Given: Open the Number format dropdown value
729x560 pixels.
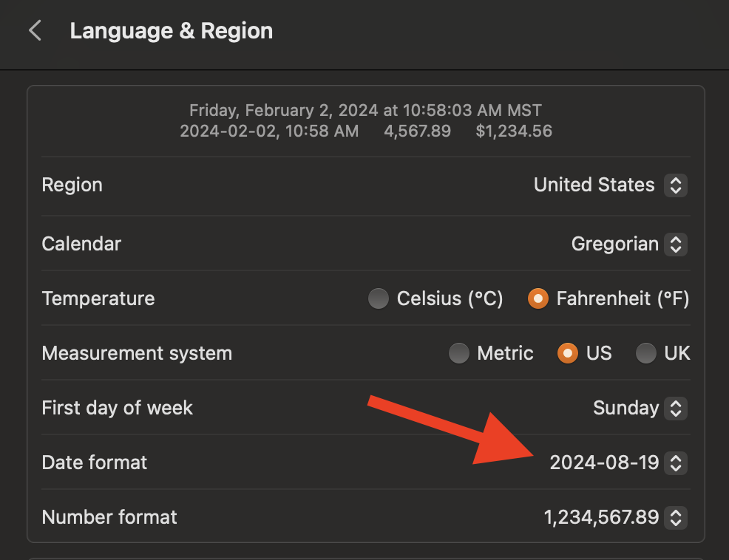Looking at the screenshot, I should [x=601, y=518].
